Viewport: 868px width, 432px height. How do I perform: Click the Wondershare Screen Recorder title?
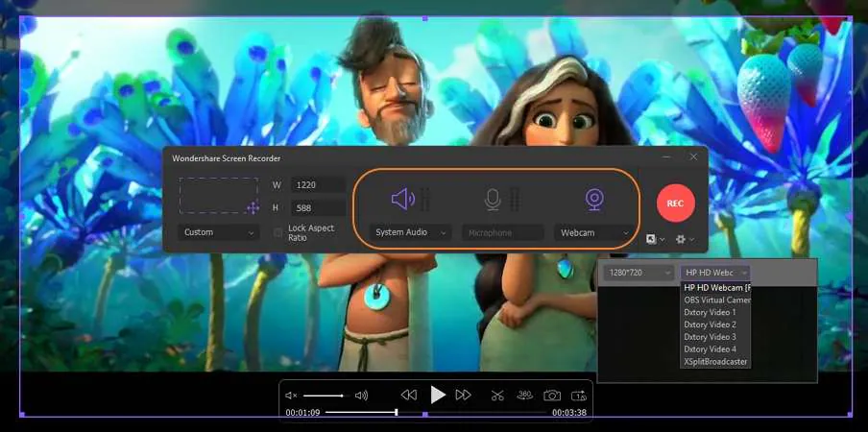tap(226, 158)
